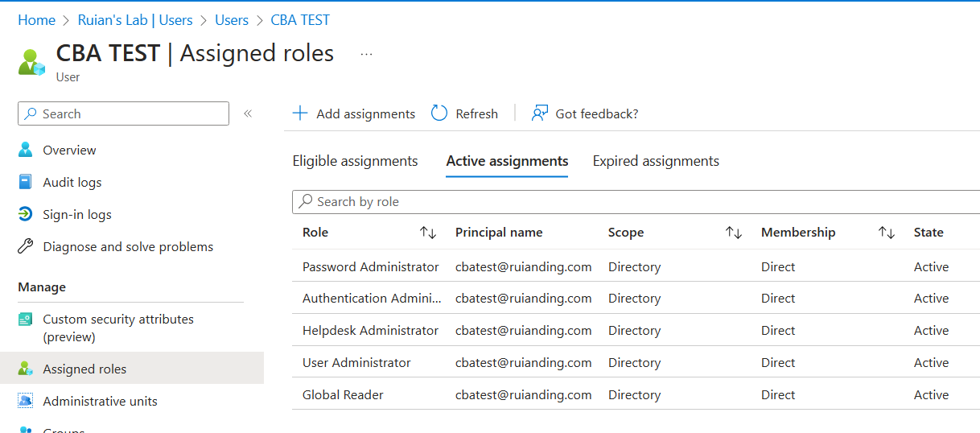Click the Got feedback? button

pos(585,113)
